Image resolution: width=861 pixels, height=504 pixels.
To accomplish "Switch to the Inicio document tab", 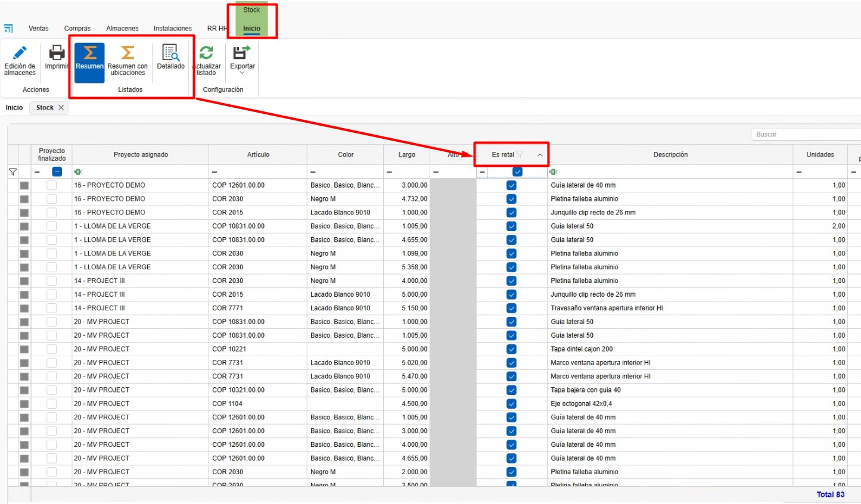I will point(14,108).
